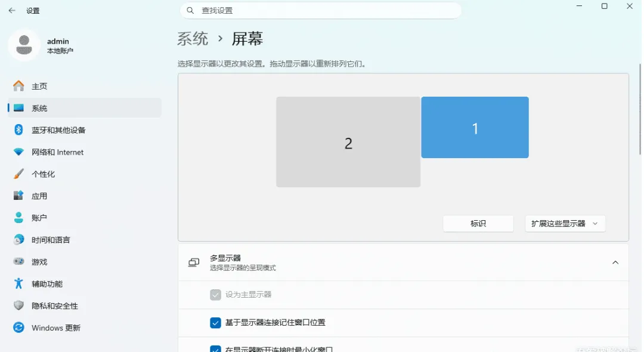Maximize the settings window
Image resolution: width=644 pixels, height=352 pixels.
point(604,6)
